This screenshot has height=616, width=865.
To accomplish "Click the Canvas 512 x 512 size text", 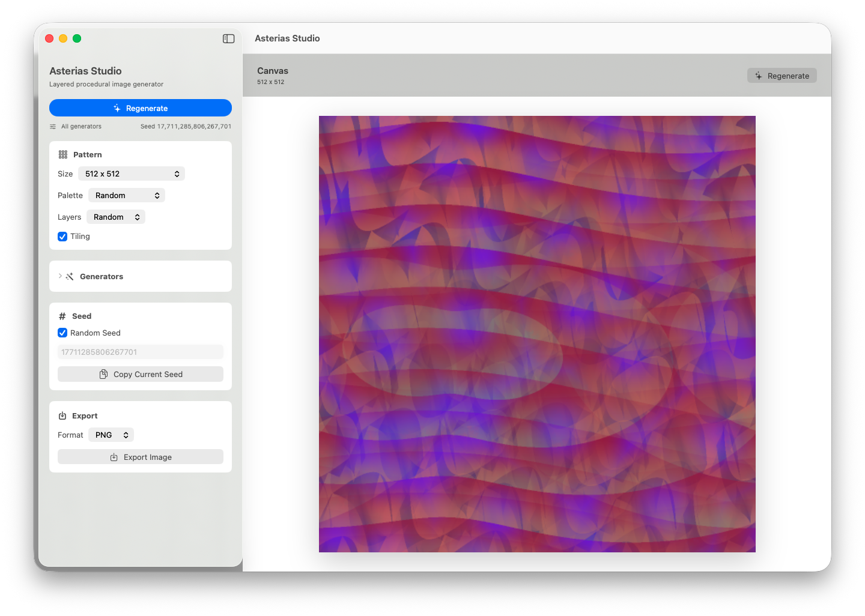I will (x=271, y=82).
